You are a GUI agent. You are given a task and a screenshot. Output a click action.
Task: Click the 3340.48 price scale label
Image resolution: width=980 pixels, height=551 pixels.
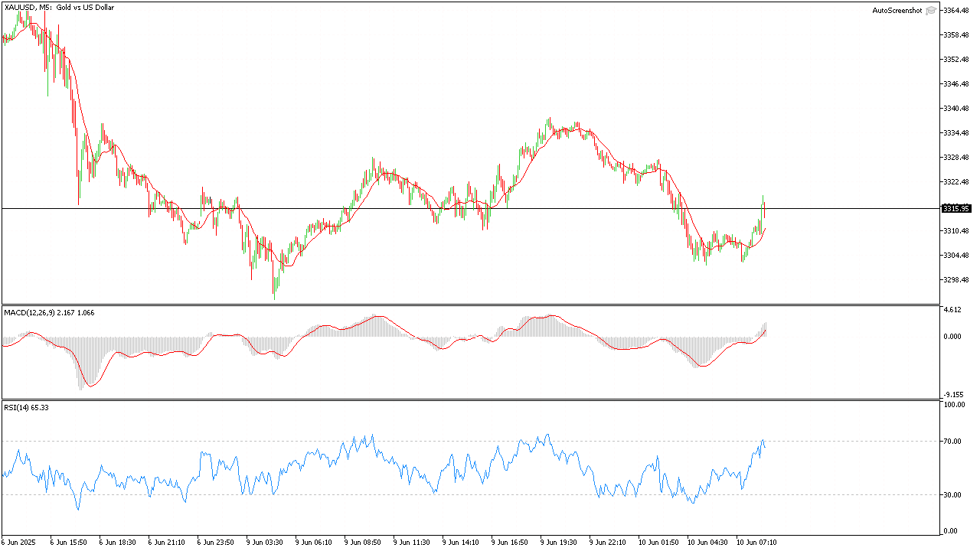click(x=956, y=108)
